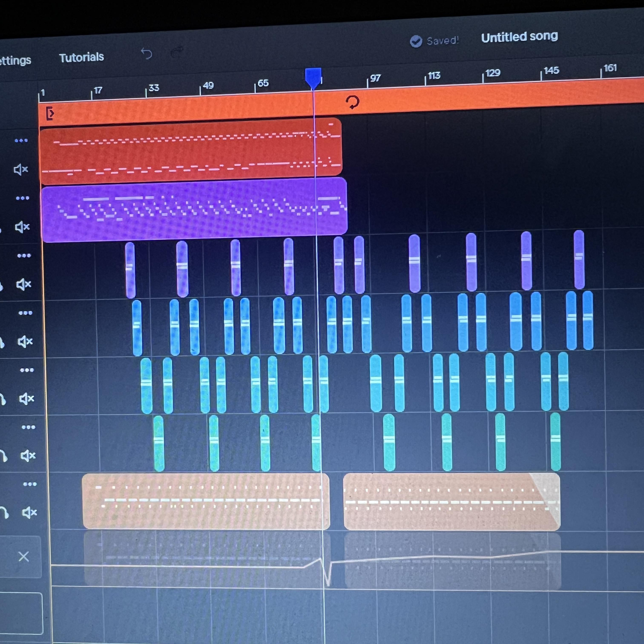644x644 pixels.
Task: Open the three-dot menu of the purple track
Action: click(22, 198)
